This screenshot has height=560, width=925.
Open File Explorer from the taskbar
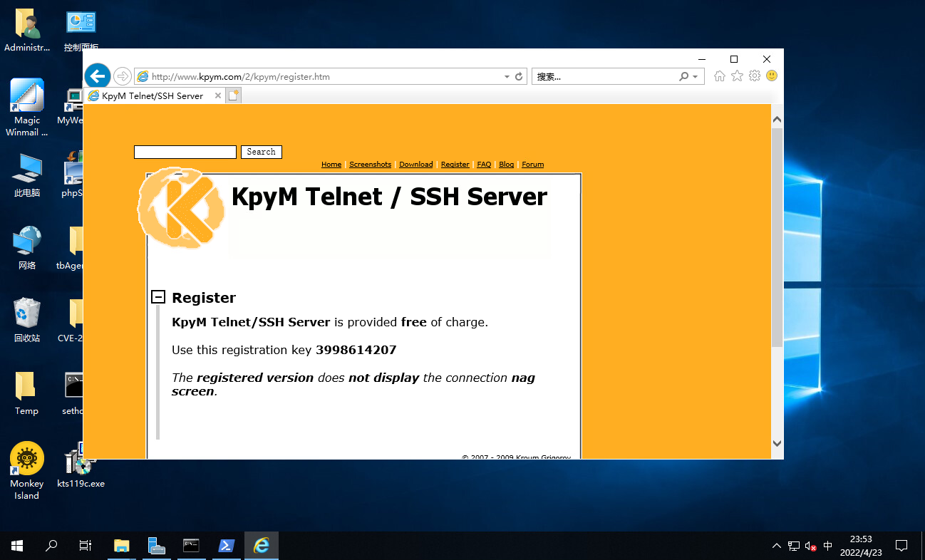[x=122, y=546]
